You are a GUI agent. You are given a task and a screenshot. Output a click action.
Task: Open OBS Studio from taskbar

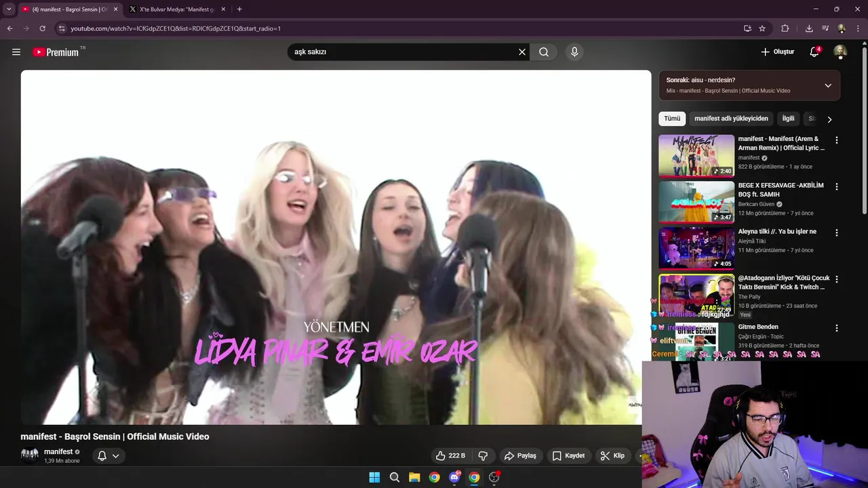[x=494, y=477]
